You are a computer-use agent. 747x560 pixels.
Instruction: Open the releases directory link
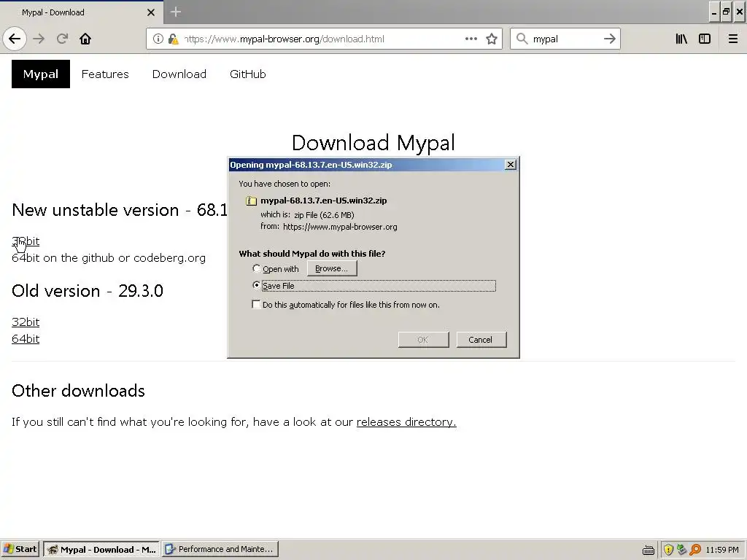(406, 422)
